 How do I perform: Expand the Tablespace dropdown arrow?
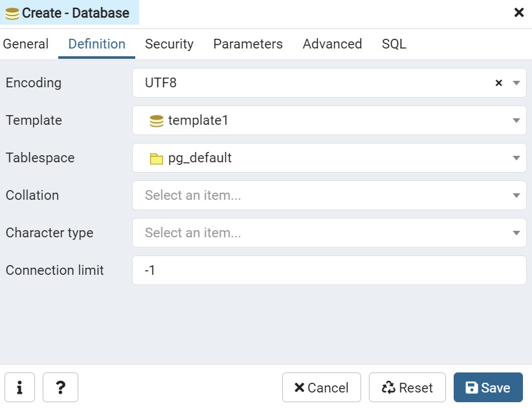pos(516,158)
